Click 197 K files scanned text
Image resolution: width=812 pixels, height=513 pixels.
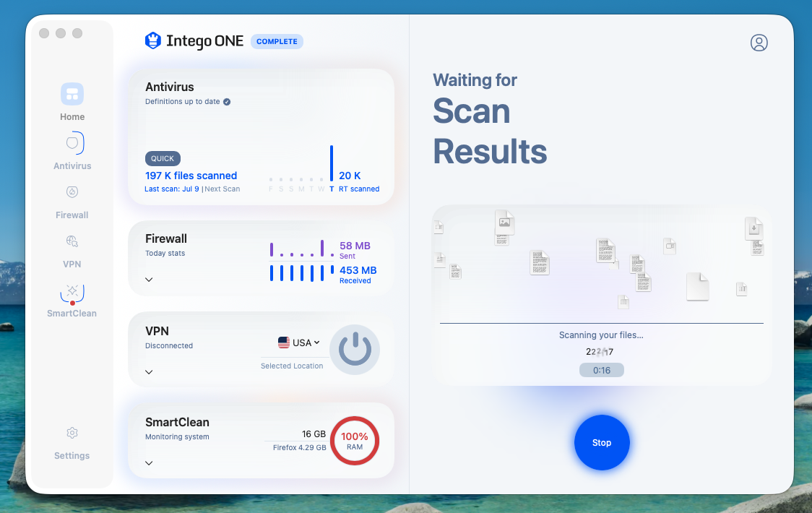tap(191, 176)
